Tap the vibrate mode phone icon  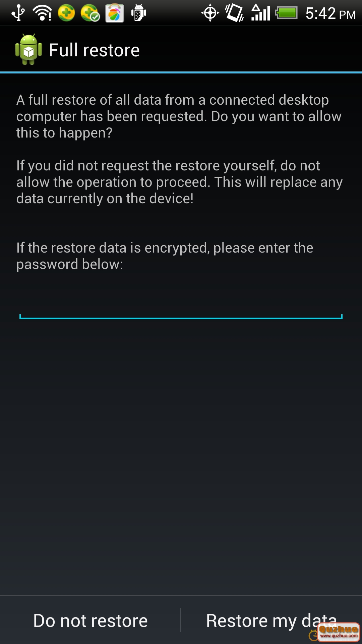[x=235, y=13]
